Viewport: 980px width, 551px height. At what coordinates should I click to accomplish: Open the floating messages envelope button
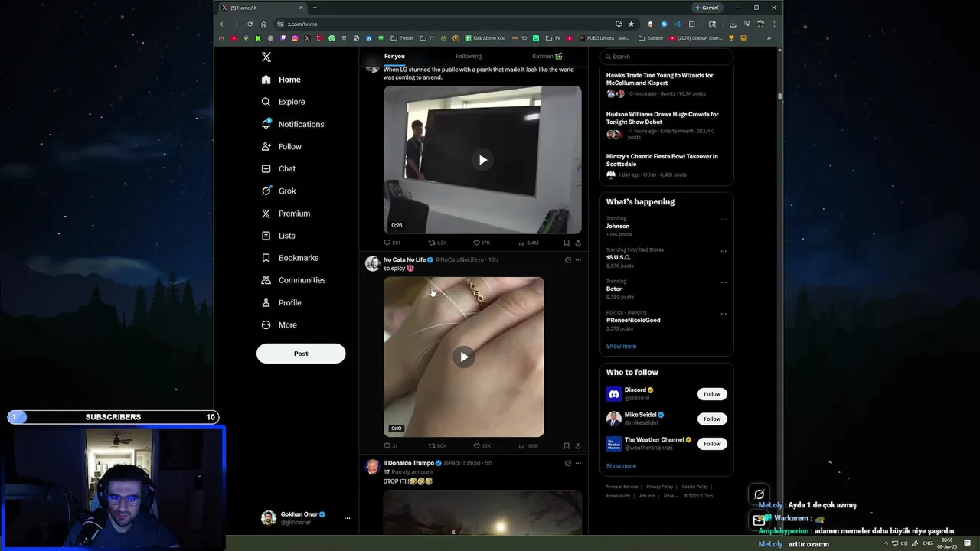pyautogui.click(x=759, y=520)
